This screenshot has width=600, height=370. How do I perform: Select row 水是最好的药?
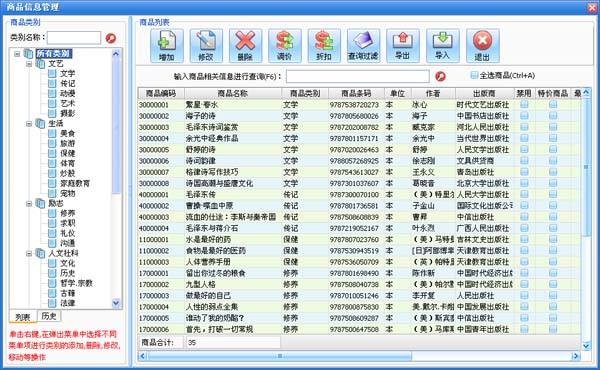coord(359,240)
